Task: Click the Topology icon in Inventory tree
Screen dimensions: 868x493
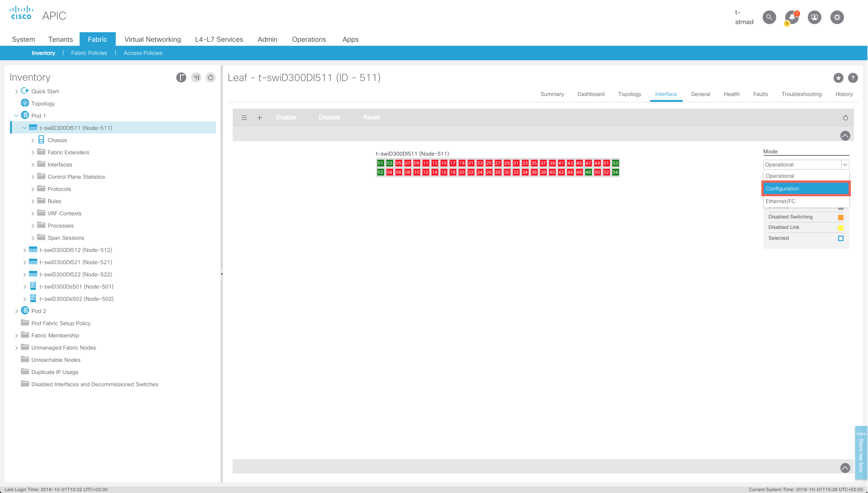Action: (25, 104)
